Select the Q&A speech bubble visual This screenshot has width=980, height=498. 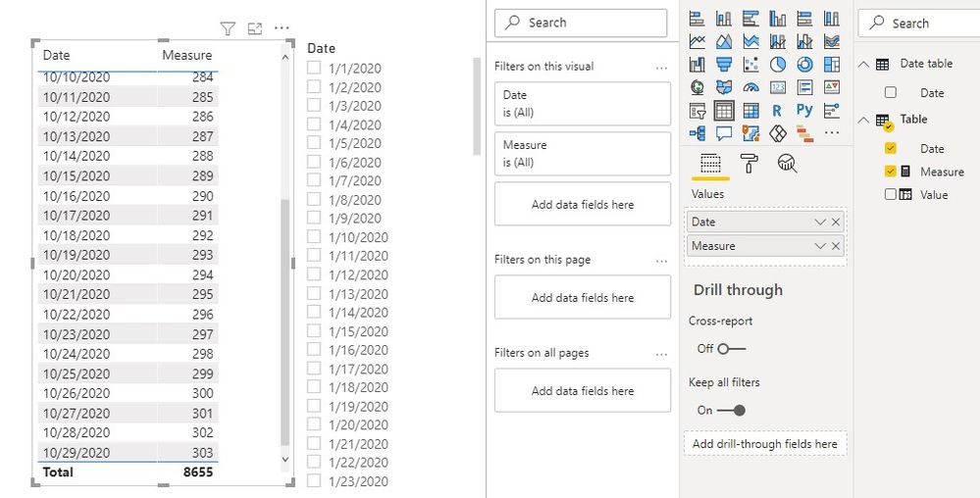pos(724,133)
